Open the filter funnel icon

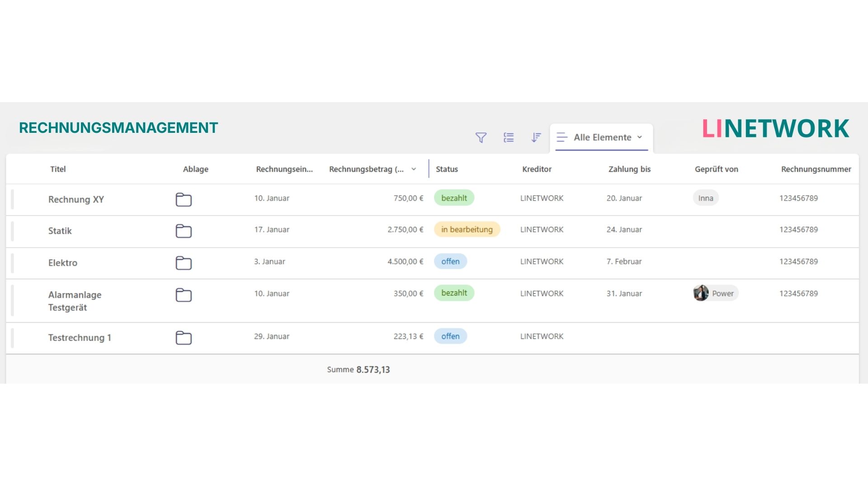click(481, 137)
